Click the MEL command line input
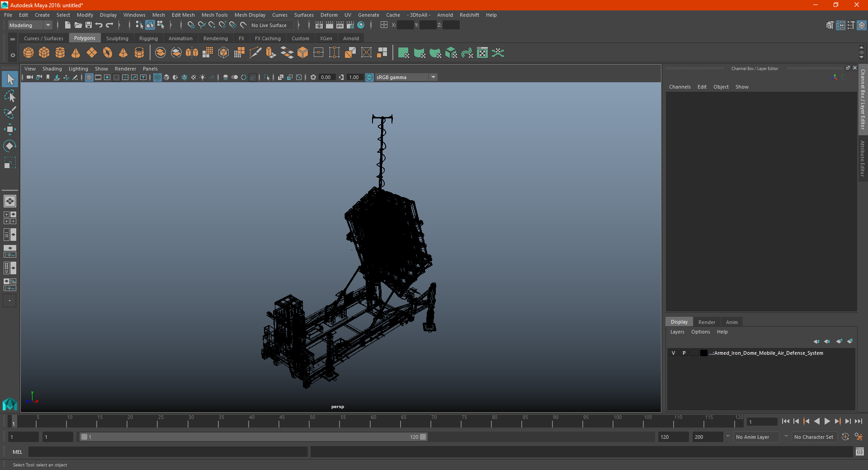 click(168, 451)
